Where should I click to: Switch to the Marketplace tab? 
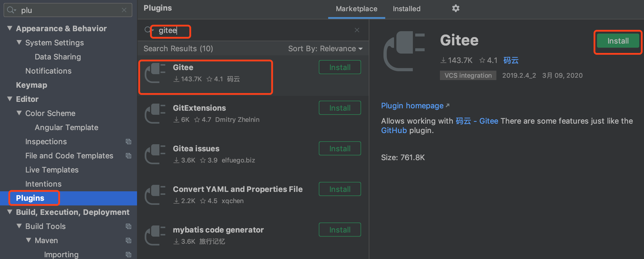pyautogui.click(x=356, y=9)
